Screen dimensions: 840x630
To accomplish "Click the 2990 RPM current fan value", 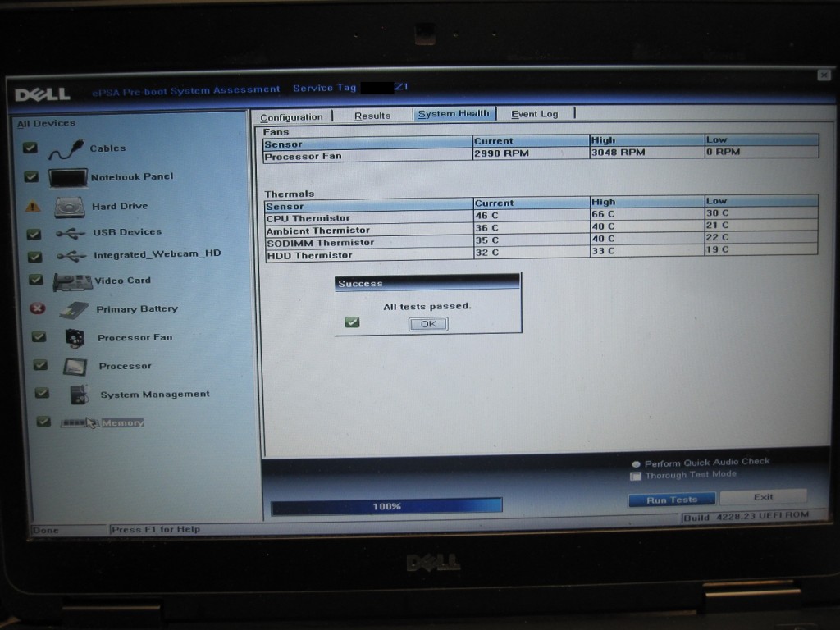I will 502,153.
